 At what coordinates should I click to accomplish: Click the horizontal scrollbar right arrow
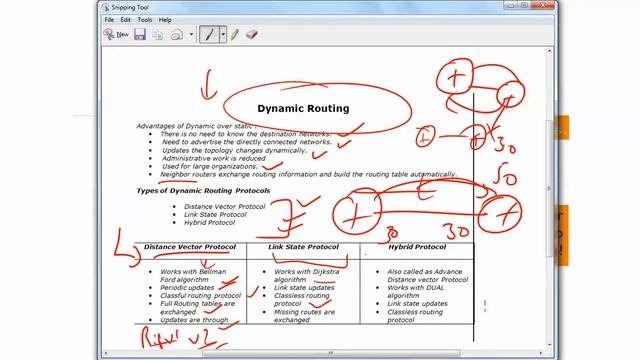[x=541, y=353]
